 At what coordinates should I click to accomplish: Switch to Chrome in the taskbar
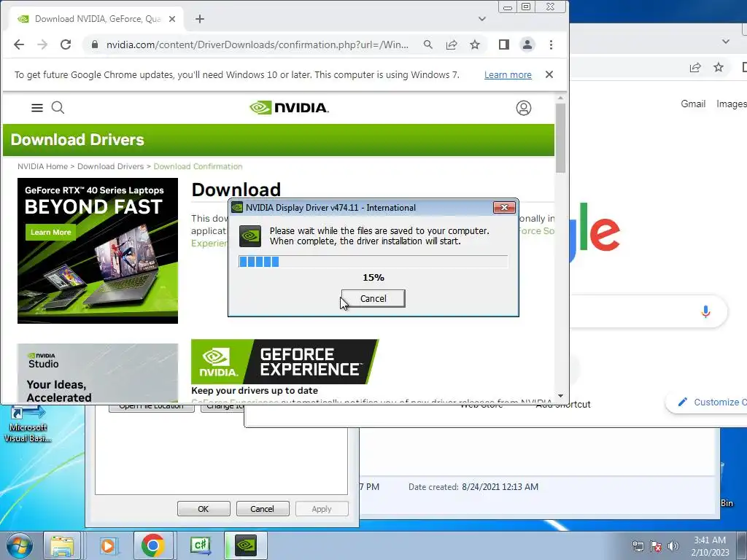[x=153, y=545]
